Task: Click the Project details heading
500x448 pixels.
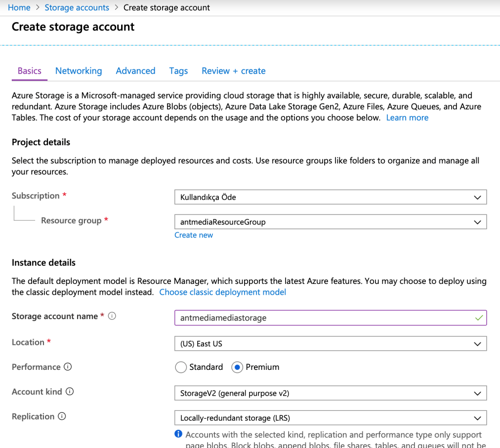Action: pyautogui.click(x=41, y=142)
